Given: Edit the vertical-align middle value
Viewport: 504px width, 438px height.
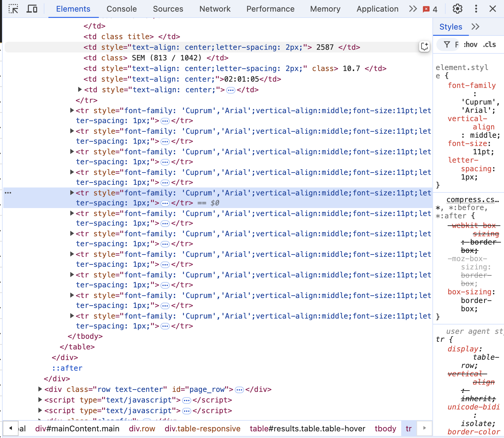Looking at the screenshot, I should coord(483,135).
